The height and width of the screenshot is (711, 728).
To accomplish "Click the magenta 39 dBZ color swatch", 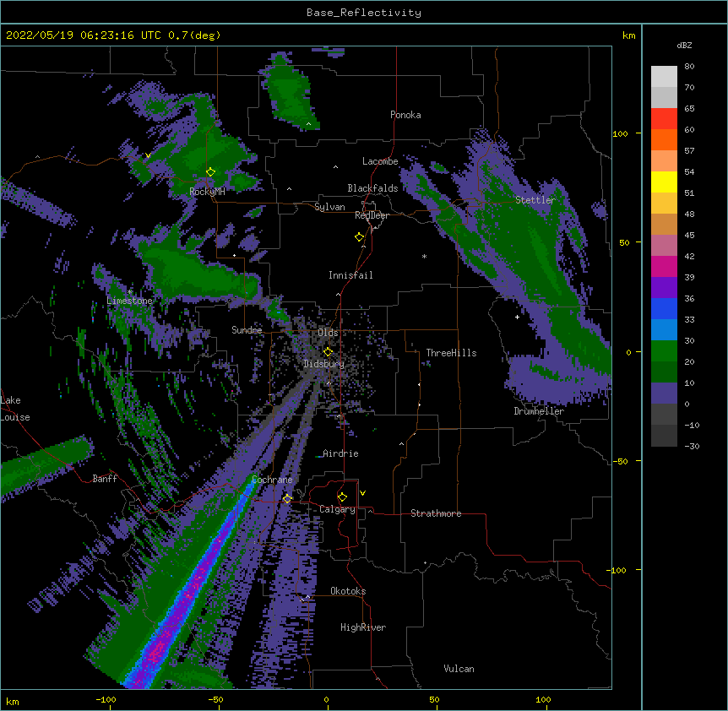I will click(664, 266).
